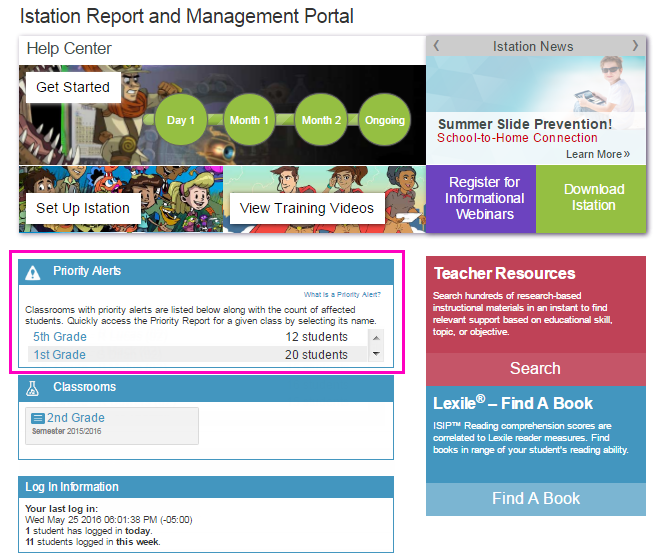This screenshot has width=667, height=560.
Task: Click the Find A Book button
Action: pos(536,499)
